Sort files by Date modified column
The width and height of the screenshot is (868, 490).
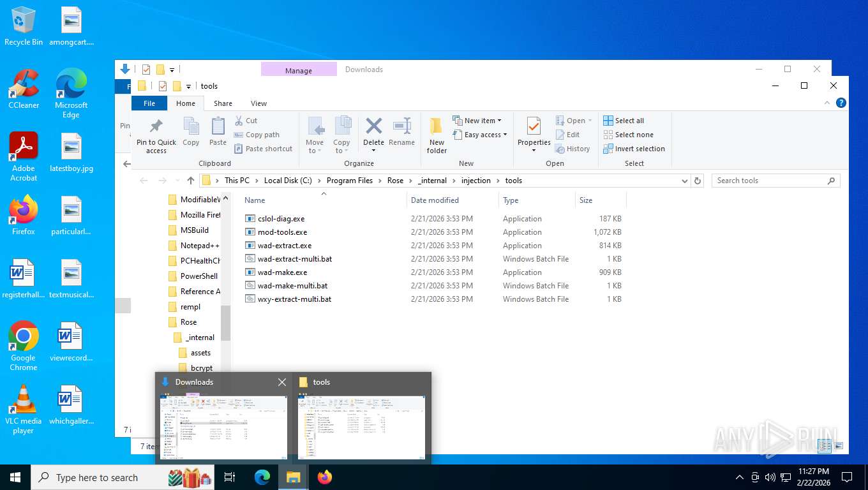(453, 200)
